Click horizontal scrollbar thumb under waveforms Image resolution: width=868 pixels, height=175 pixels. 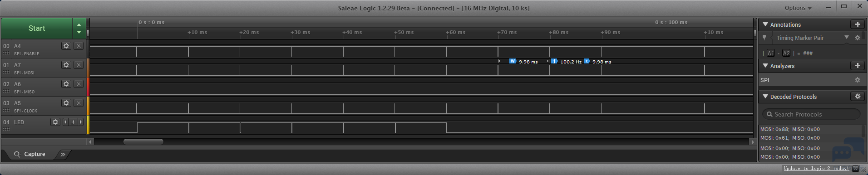click(143, 141)
